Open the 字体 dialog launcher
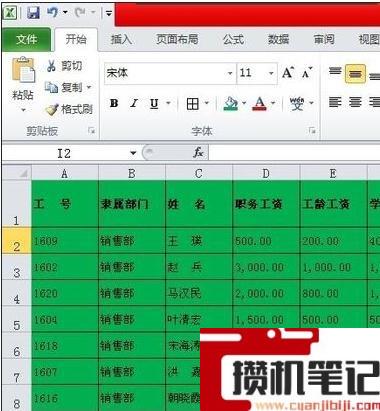Viewport: 380px width, 411px height. pos(312,131)
